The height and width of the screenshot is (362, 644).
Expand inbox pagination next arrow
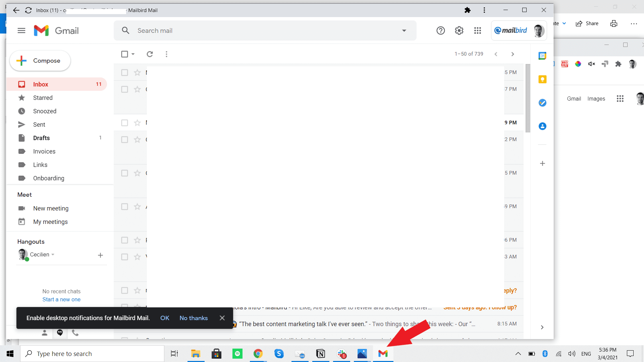coord(513,54)
